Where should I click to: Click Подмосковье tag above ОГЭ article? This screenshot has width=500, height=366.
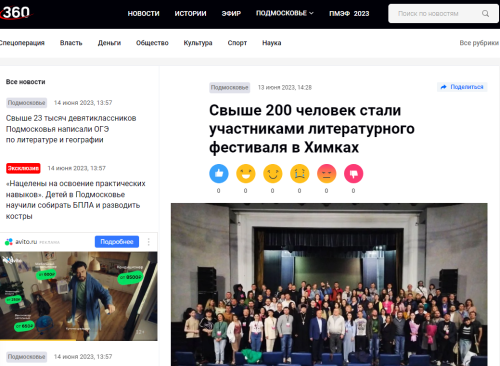pos(26,103)
